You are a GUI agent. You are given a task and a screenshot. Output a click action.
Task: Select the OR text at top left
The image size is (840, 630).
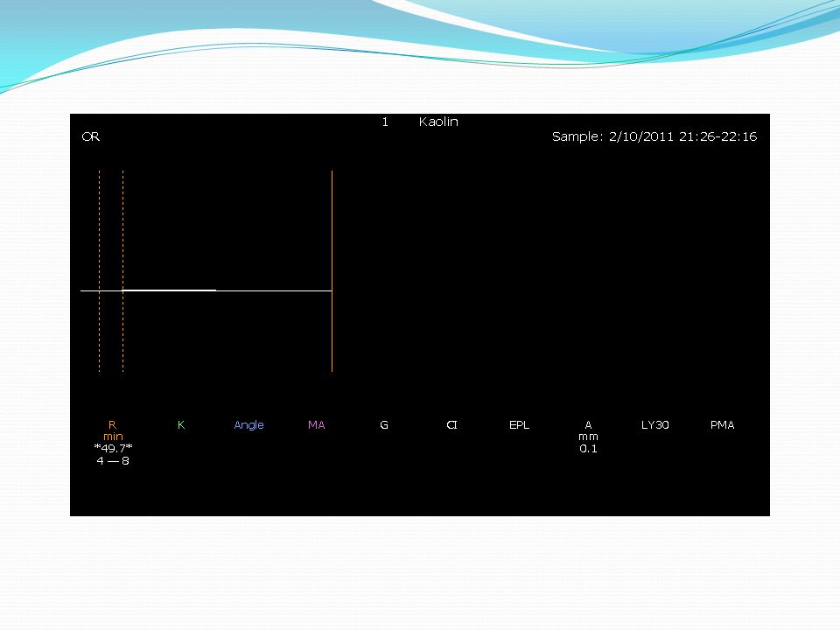click(x=90, y=136)
